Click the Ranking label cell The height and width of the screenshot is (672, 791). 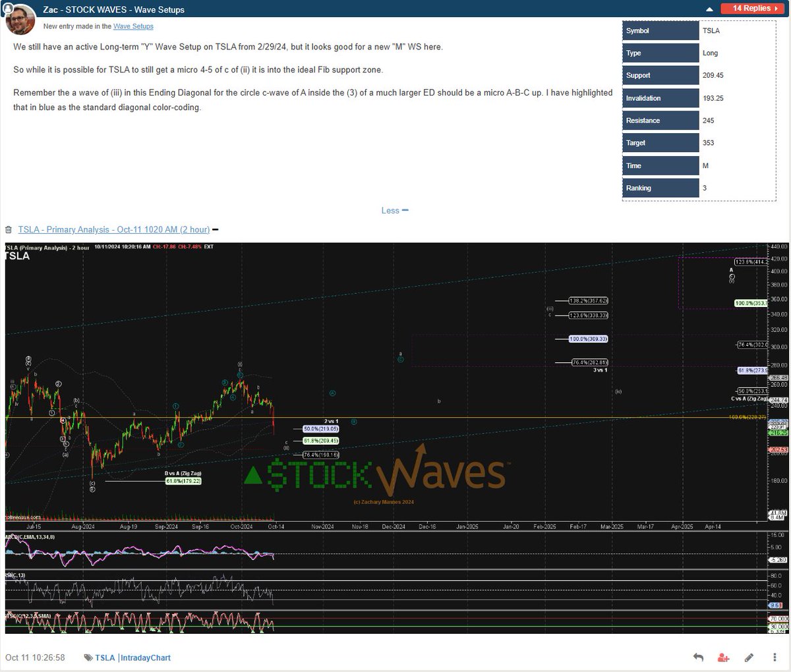(661, 188)
